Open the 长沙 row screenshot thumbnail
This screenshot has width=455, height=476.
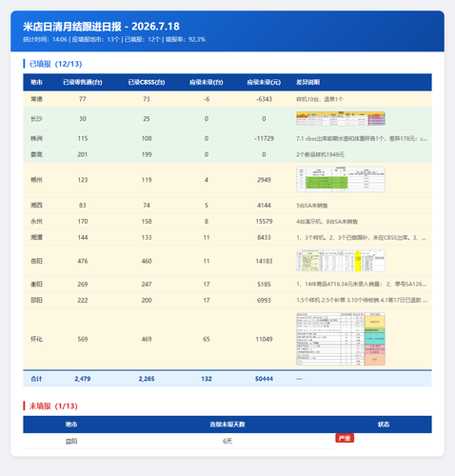(341, 118)
